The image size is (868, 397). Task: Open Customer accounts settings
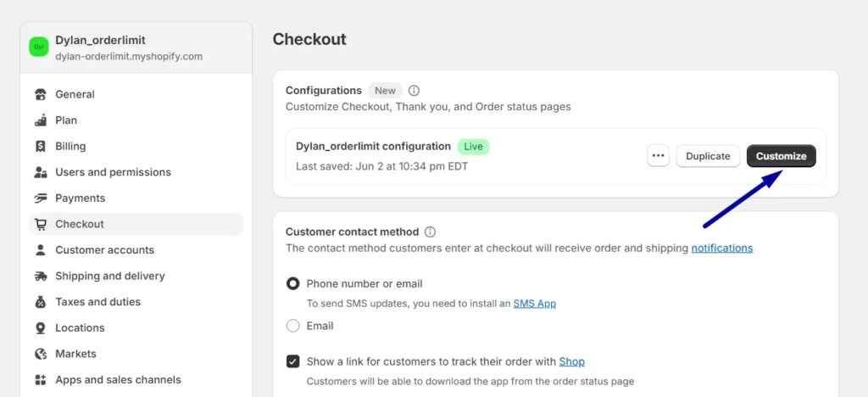136,249
